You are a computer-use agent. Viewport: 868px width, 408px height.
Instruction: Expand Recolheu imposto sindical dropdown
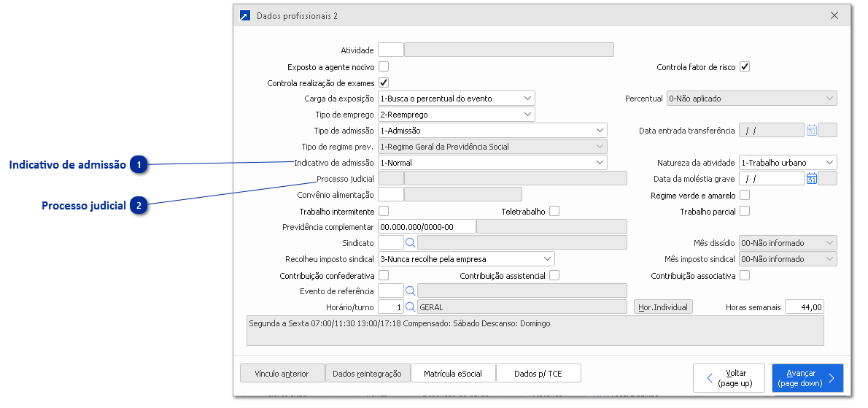click(x=547, y=259)
